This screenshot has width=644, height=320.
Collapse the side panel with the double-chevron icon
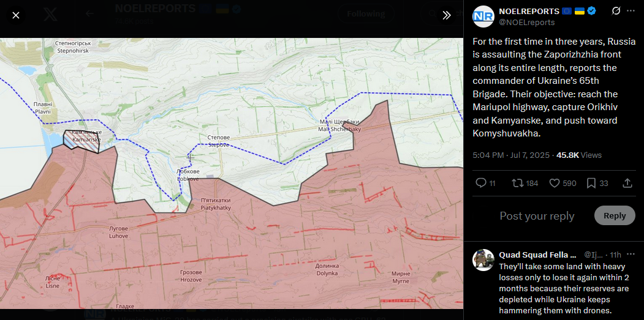pos(447,15)
